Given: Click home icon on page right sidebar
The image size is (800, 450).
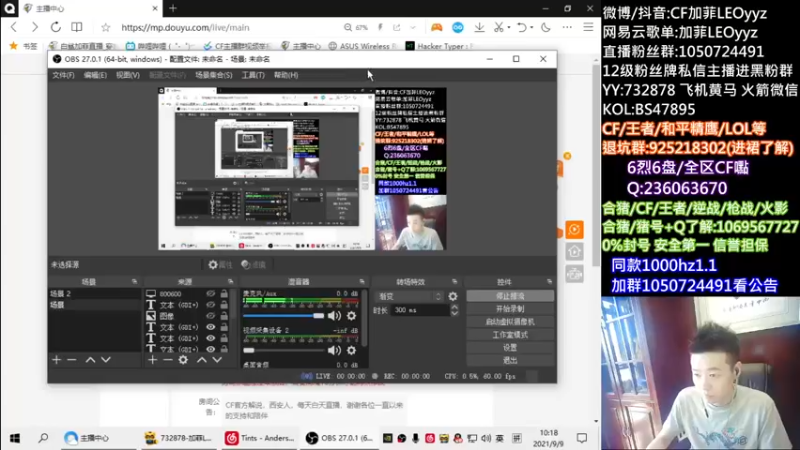Looking at the screenshot, I should pyautogui.click(x=574, y=252).
